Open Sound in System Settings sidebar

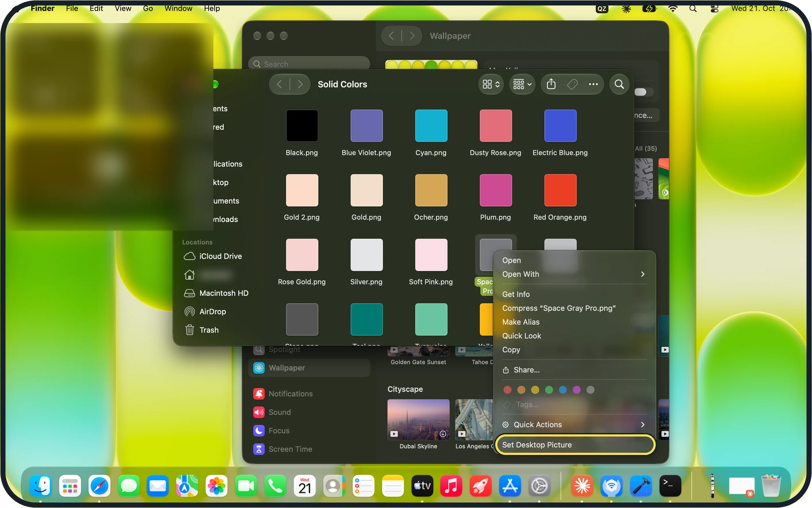tap(279, 412)
